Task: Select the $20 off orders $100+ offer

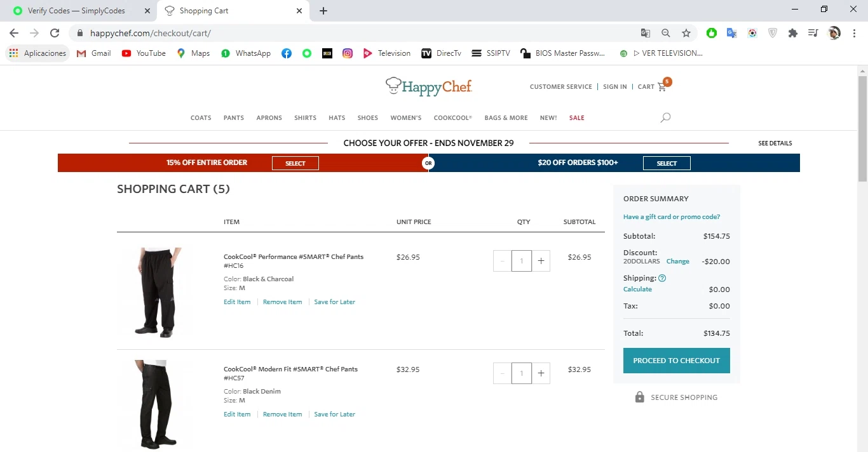Action: (x=667, y=163)
